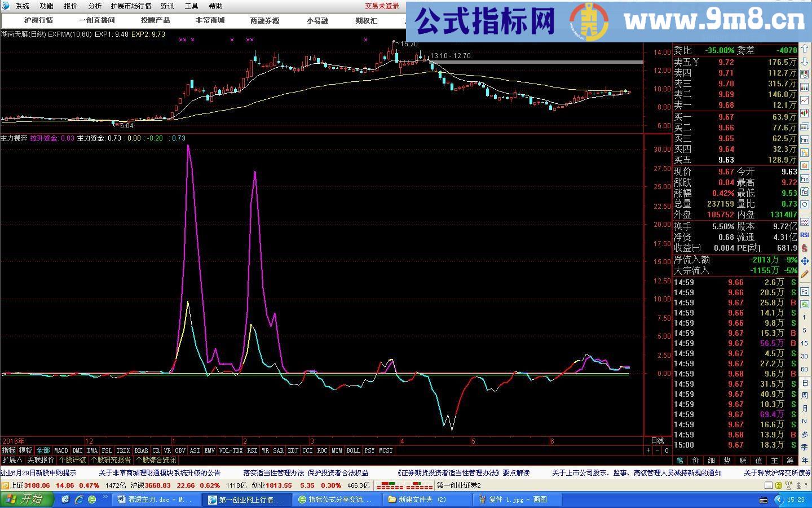The width and height of the screenshot is (812, 508).
Task: Select the 季 quarterly period in sidebar
Action: point(805,446)
